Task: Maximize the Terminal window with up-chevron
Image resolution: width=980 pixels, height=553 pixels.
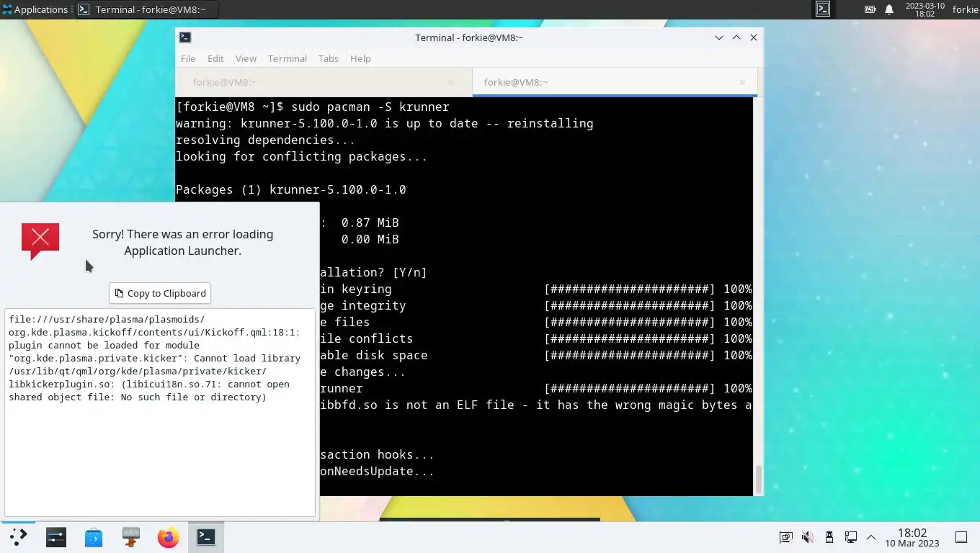Action: coord(736,37)
